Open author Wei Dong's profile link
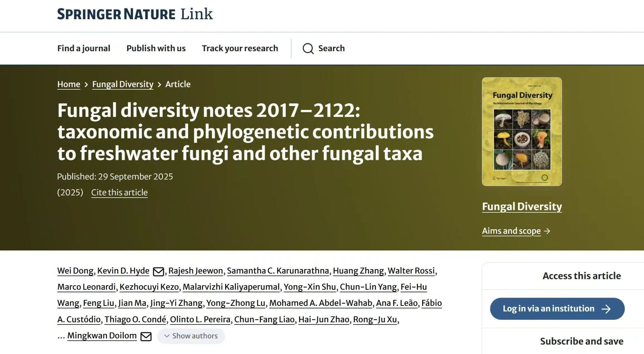The width and height of the screenshot is (644, 354). [75, 271]
